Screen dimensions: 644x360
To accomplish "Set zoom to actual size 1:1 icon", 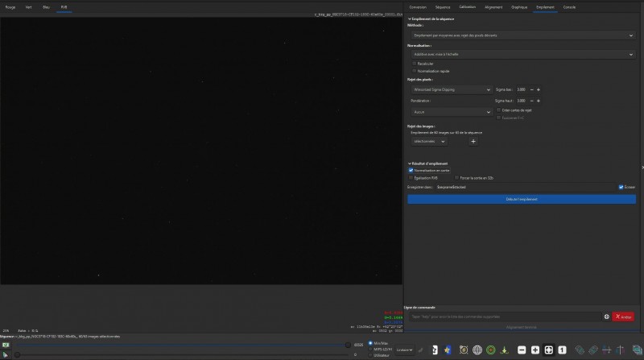I will 562,350.
